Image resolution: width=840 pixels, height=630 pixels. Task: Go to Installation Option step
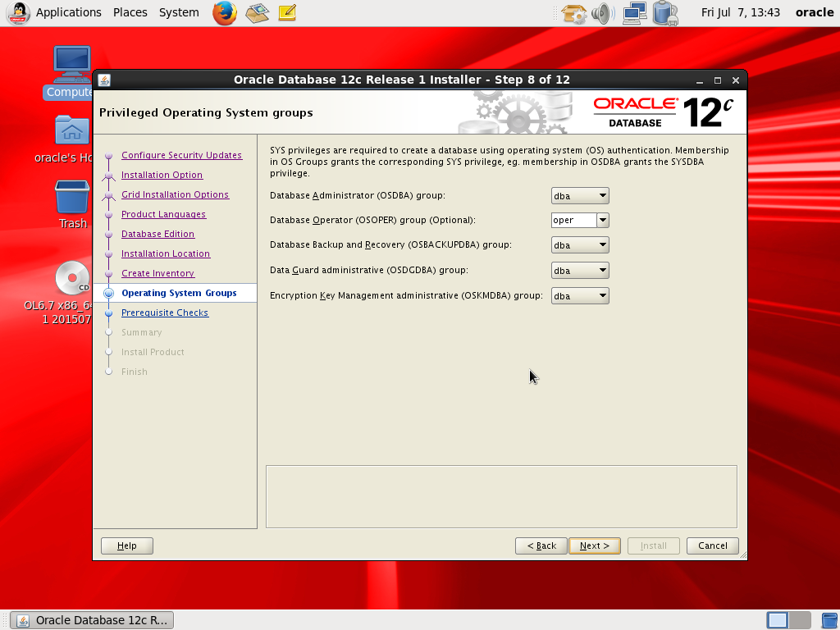(x=162, y=175)
